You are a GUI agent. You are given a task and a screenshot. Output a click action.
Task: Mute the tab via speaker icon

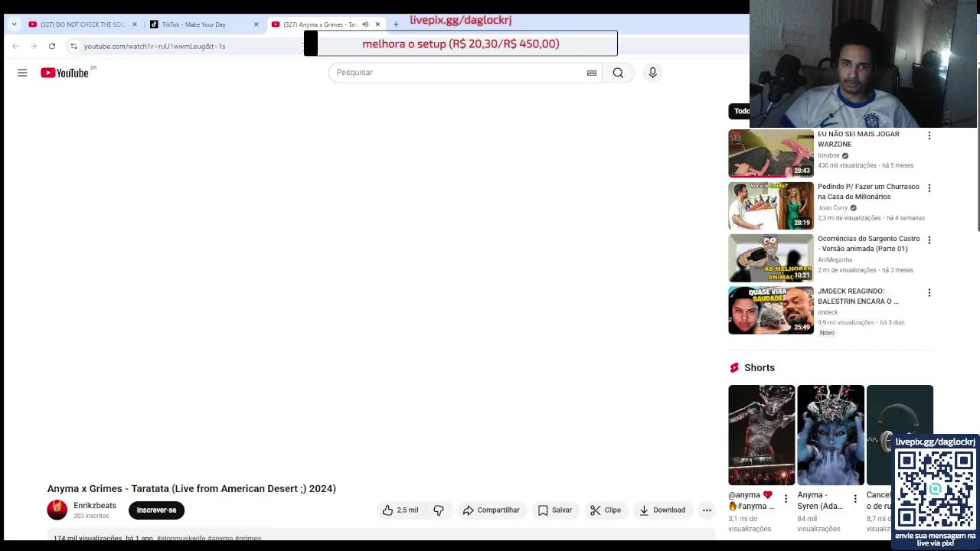pyautogui.click(x=365, y=24)
